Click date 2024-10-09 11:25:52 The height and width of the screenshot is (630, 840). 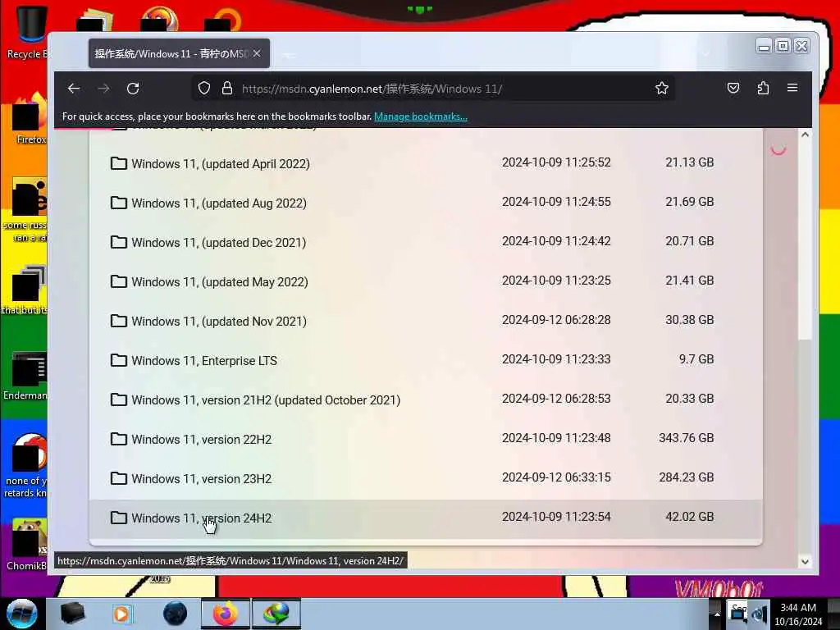[556, 162]
